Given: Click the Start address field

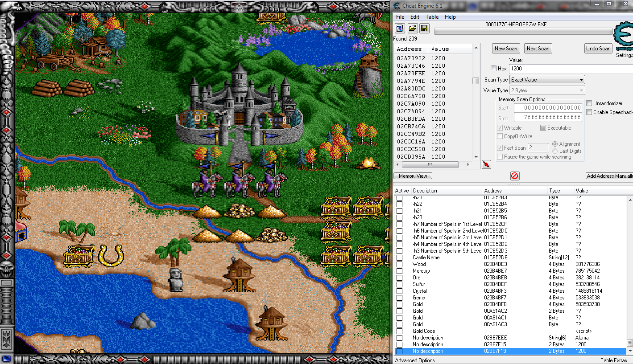Looking at the screenshot, I should pos(548,108).
